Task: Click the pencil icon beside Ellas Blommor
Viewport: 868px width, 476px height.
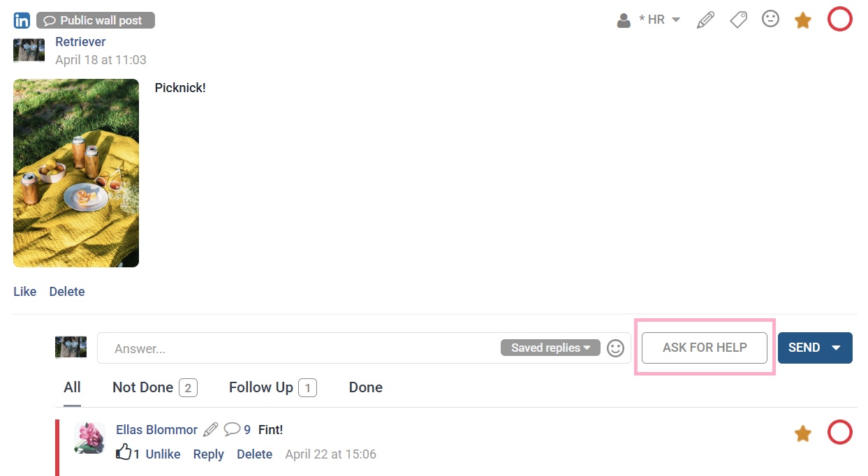Action: (x=210, y=429)
